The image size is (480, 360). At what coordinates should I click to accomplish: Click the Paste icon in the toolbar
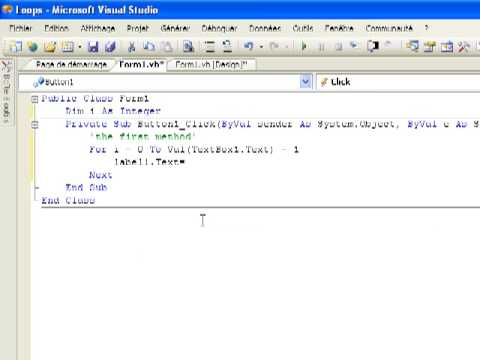point(167,47)
